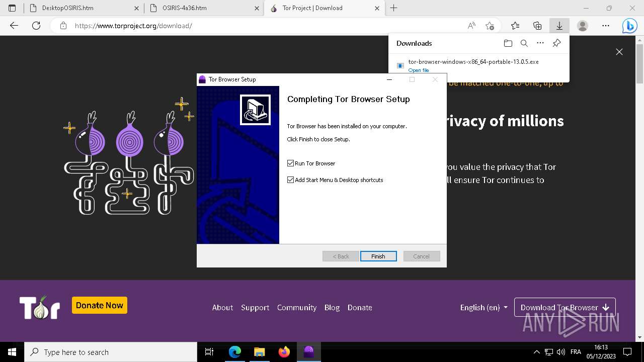
Task: Open the Windows Start menu
Action: click(12, 352)
